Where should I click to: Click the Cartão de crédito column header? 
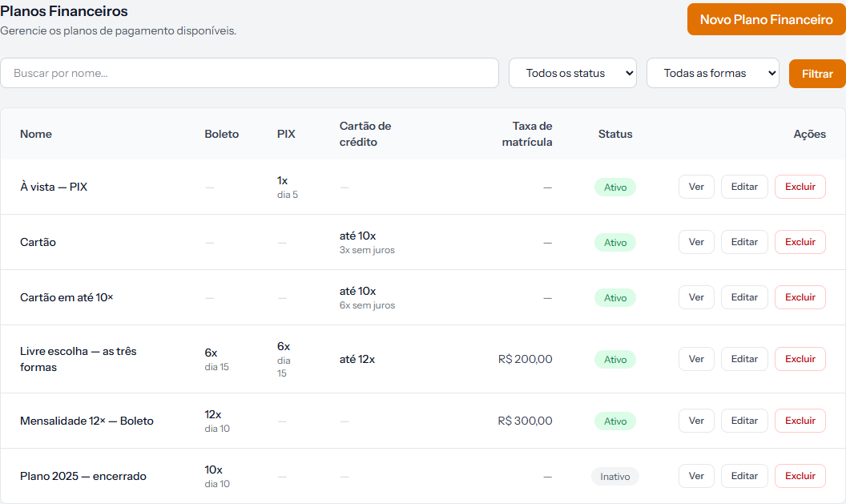click(x=365, y=134)
